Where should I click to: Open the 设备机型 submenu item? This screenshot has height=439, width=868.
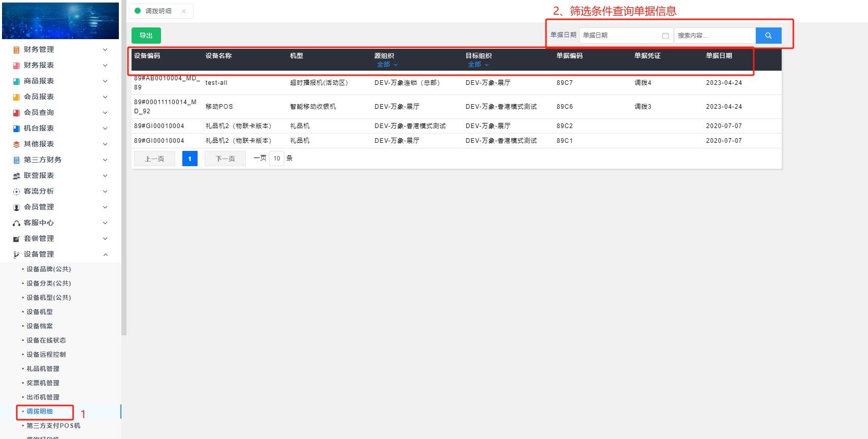pos(40,312)
